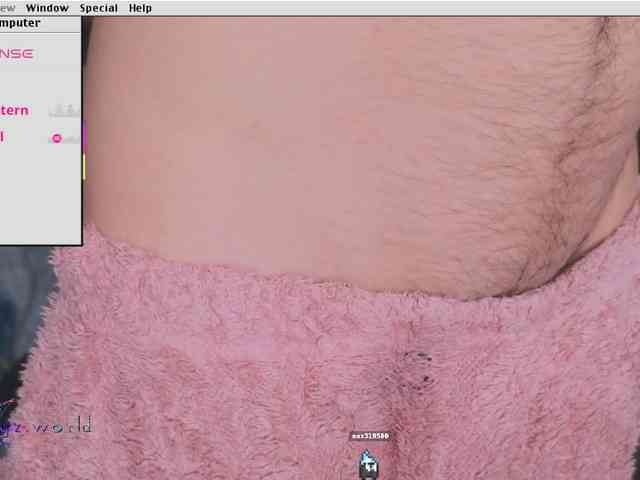Image resolution: width=640 pixels, height=480 pixels.
Task: Click the Computer window title bar
Action: (30, 23)
